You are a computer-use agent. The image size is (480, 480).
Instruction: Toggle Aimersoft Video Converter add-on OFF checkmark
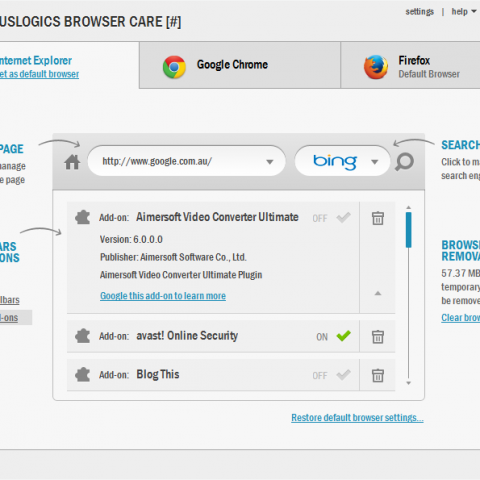(343, 218)
